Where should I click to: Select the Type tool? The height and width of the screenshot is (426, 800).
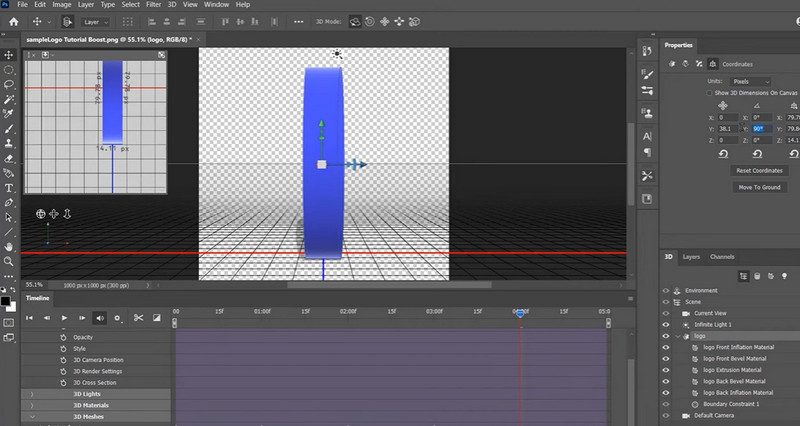pyautogui.click(x=9, y=187)
